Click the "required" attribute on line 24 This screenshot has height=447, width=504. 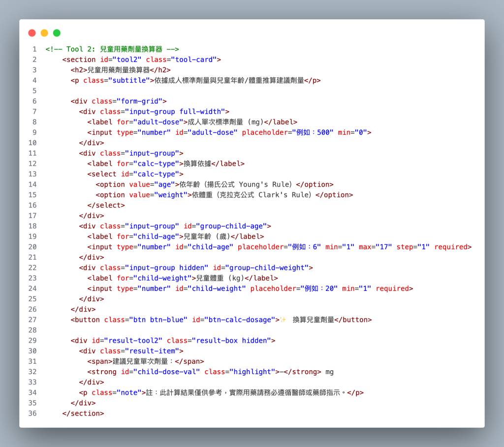click(x=392, y=289)
